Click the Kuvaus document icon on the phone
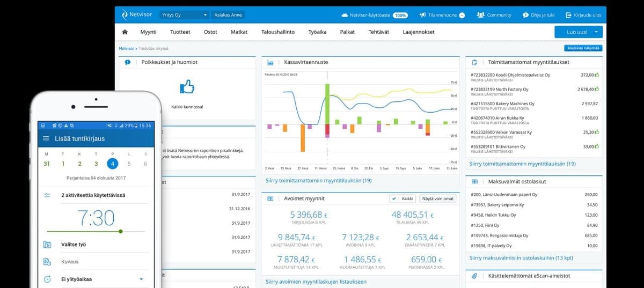Viewport: 644px width, 288px height. click(x=47, y=262)
